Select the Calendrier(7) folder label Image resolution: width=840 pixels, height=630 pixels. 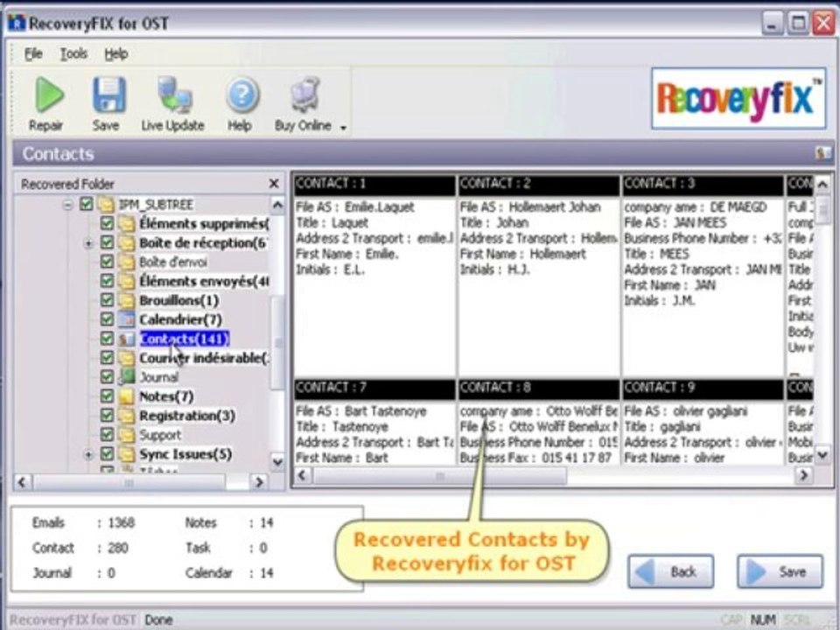click(180, 320)
